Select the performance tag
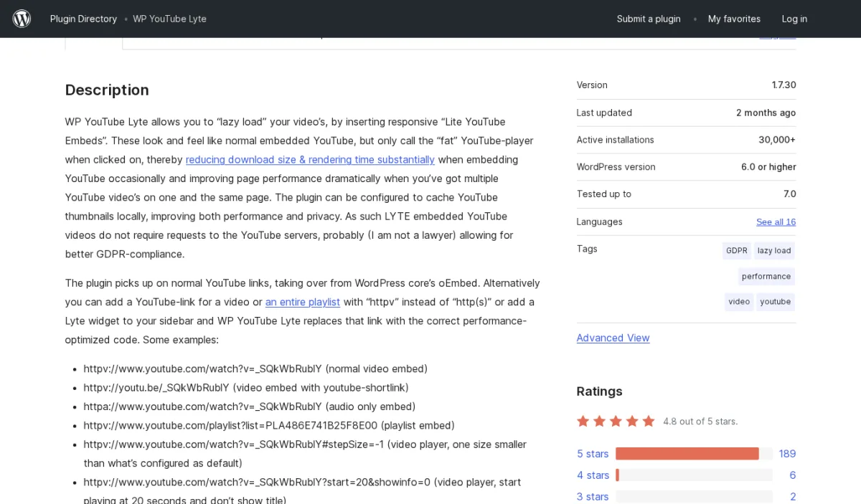861x504 pixels. [766, 277]
